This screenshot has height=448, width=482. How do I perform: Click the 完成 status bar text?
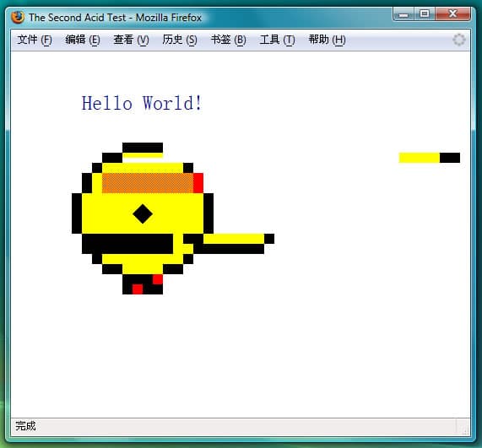pyautogui.click(x=25, y=426)
